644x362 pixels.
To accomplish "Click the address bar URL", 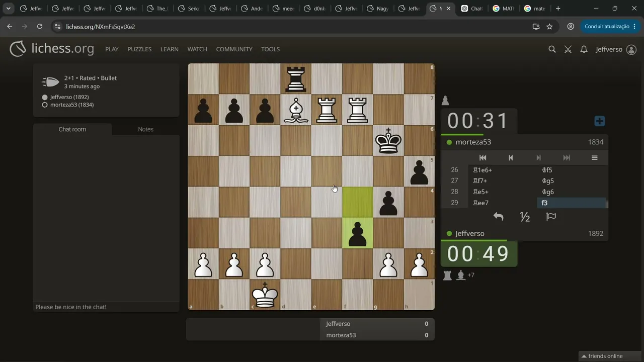I will pos(101,27).
